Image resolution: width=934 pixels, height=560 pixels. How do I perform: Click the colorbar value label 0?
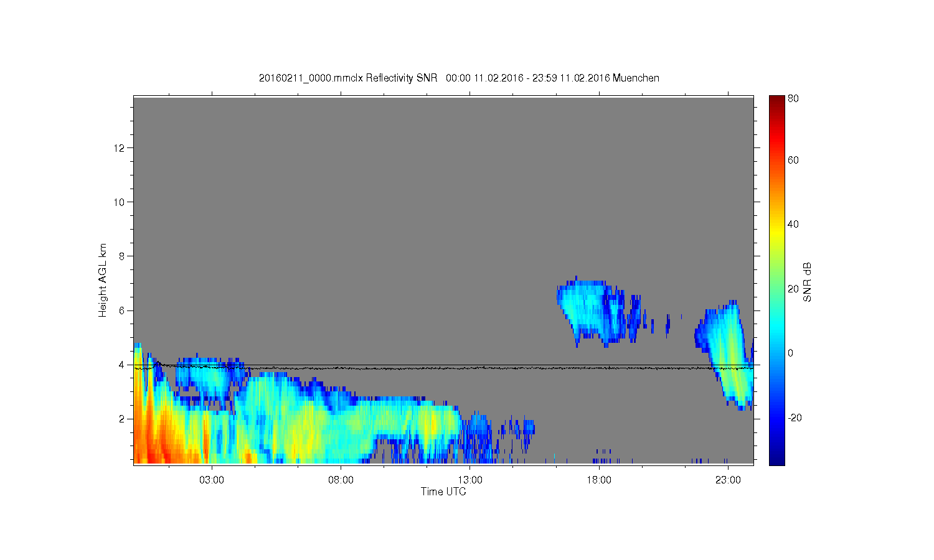tap(791, 353)
